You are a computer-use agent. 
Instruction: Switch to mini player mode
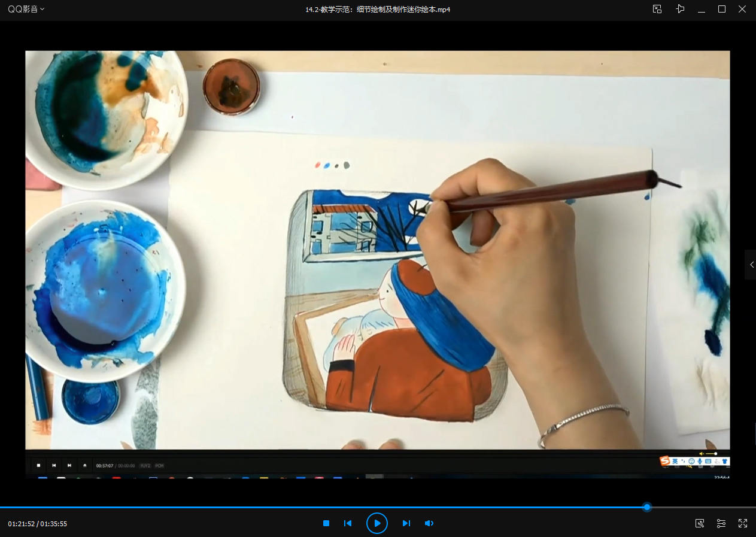(x=657, y=9)
